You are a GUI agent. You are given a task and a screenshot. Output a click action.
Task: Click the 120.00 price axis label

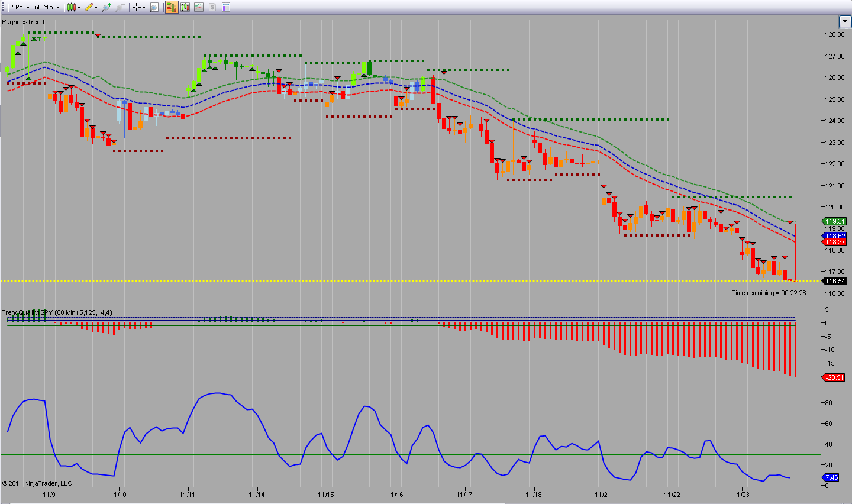coord(835,207)
